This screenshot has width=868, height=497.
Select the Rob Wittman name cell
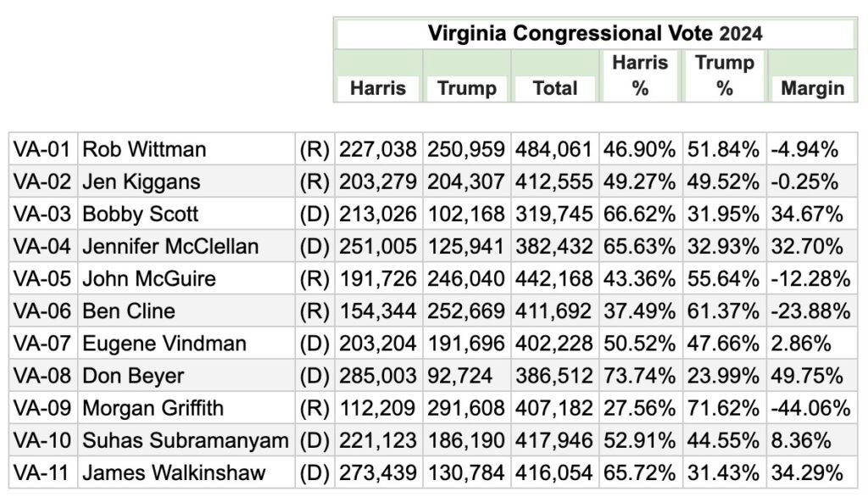click(144, 150)
